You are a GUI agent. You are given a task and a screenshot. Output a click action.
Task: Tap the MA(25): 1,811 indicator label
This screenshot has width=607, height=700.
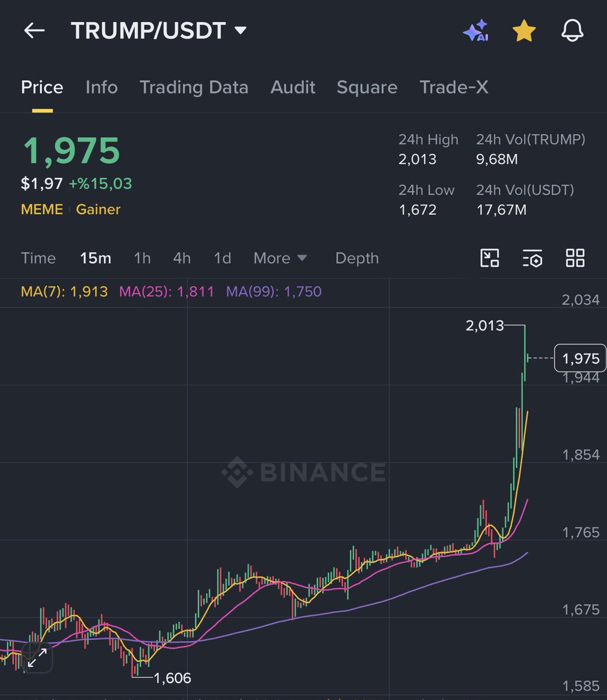point(167,291)
